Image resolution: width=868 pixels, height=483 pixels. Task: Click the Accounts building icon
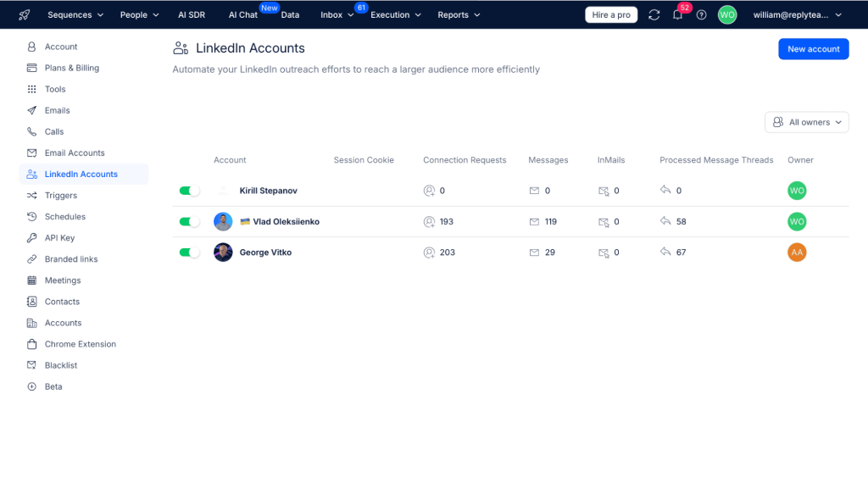click(x=31, y=323)
